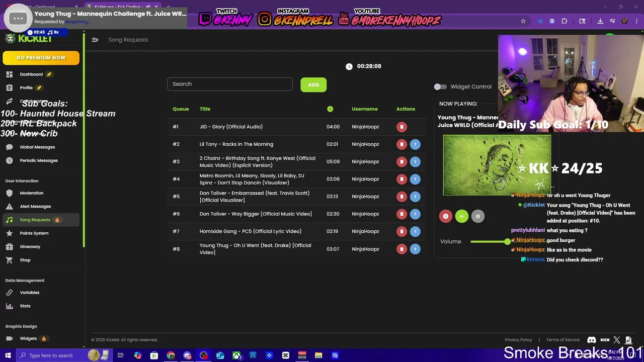The image size is (644, 362).
Task: Open Periodic Messages in the sidebar
Action: point(41,160)
